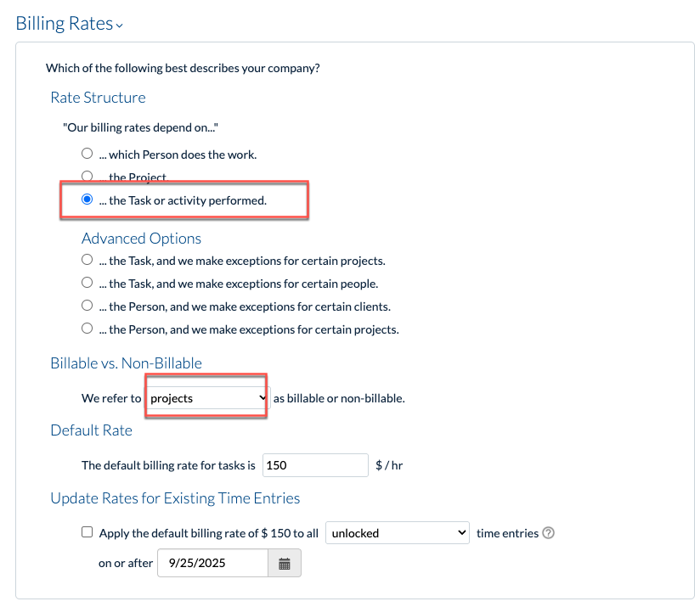Open the 'projects' billable dropdown

(x=205, y=397)
